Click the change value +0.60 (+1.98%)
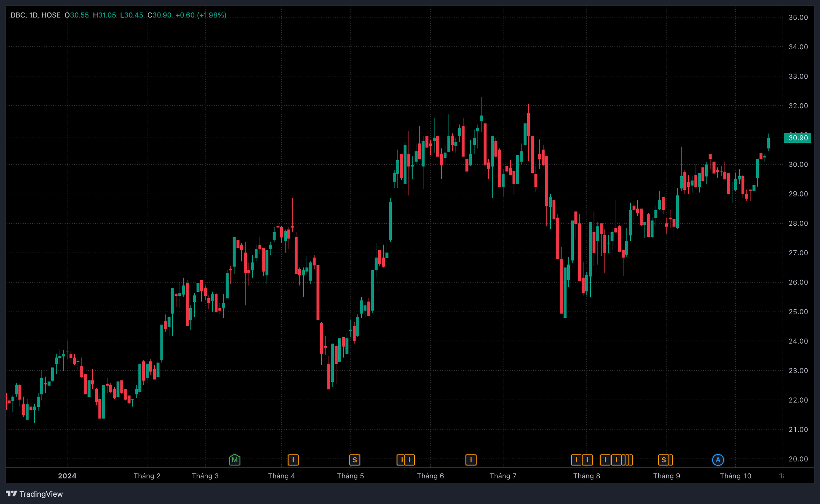820x504 pixels. [201, 15]
